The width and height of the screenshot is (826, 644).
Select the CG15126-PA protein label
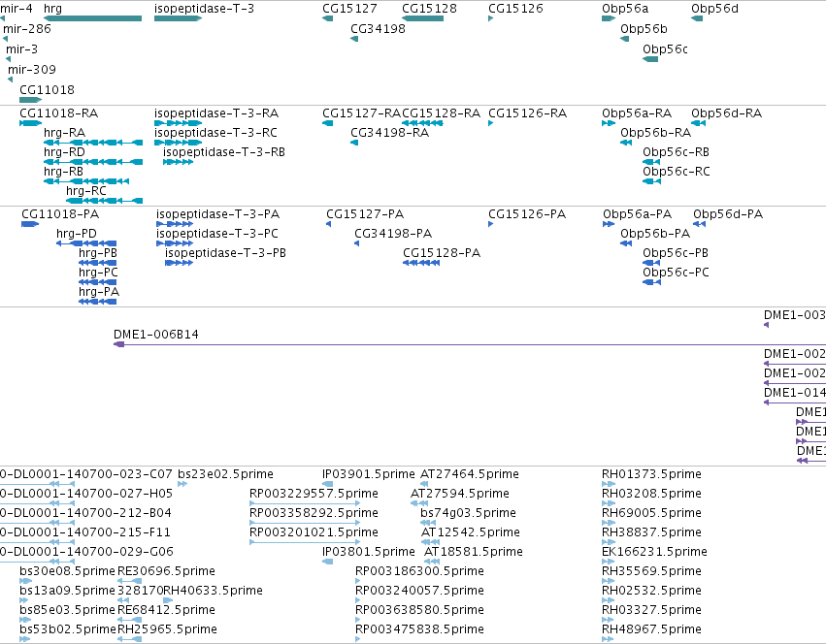[x=527, y=213]
